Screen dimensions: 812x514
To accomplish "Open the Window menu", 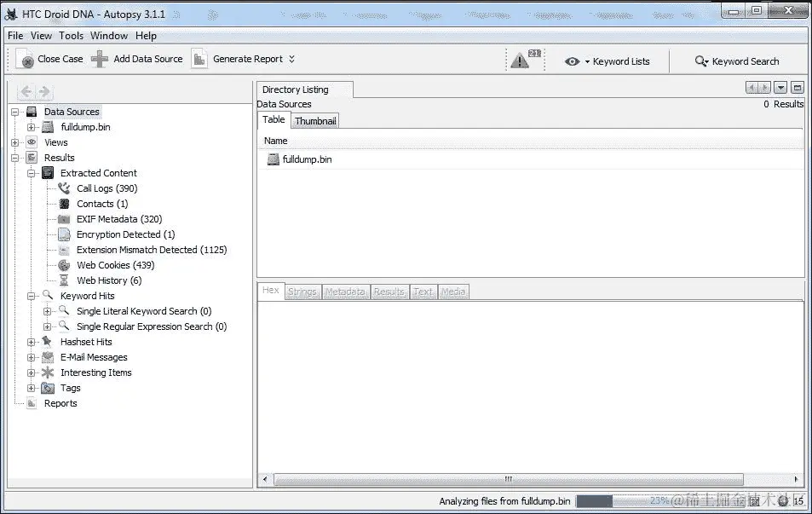I will (109, 36).
